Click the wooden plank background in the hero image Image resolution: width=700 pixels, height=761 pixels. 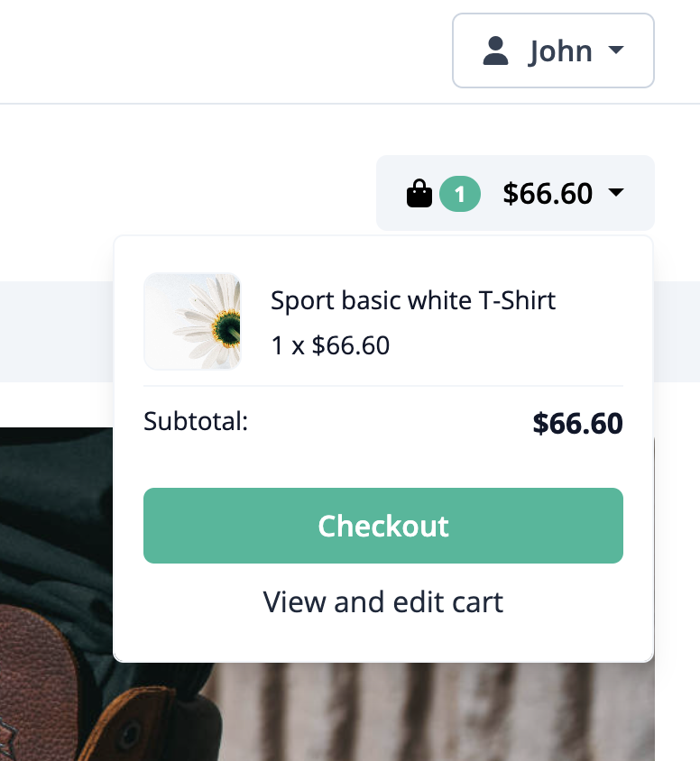pos(437,711)
